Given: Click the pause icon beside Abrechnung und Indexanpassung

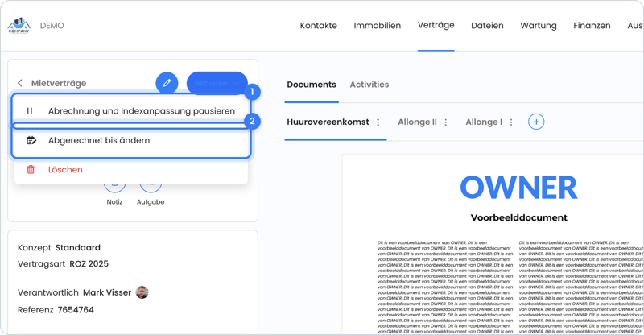Looking at the screenshot, I should (x=30, y=110).
